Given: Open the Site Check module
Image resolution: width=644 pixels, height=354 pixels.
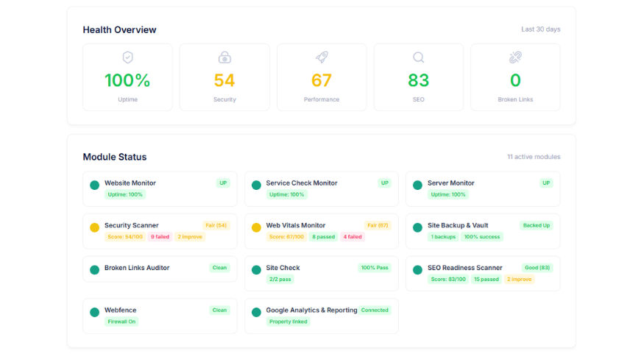Looking at the screenshot, I should pos(322,274).
